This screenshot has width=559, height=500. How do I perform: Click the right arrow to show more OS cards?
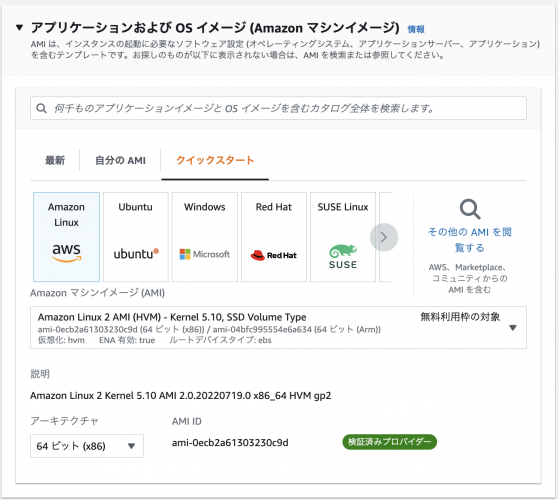(384, 237)
